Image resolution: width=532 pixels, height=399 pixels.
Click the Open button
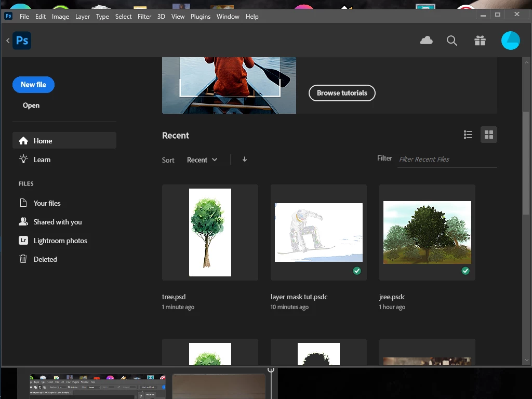31,105
